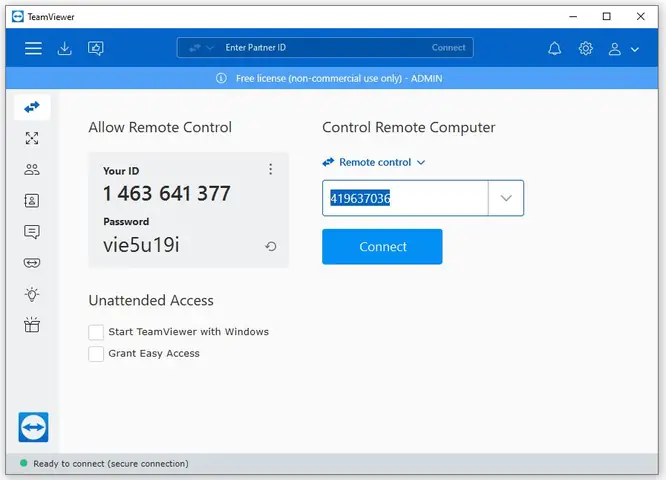Screen dimensions: 666x480
Task: Refresh the password with the regenerate icon
Action: 271,246
